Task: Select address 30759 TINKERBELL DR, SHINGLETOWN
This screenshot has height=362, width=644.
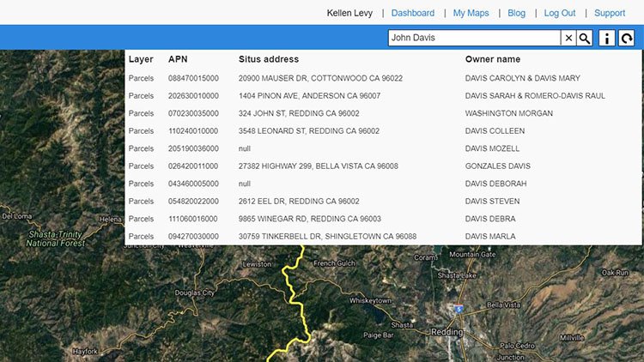Action: (x=327, y=237)
